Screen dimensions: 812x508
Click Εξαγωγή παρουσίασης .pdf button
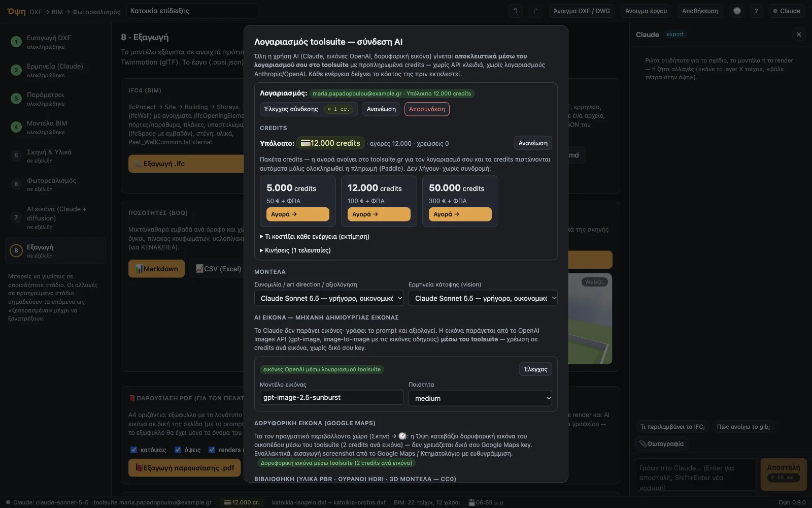(x=185, y=468)
